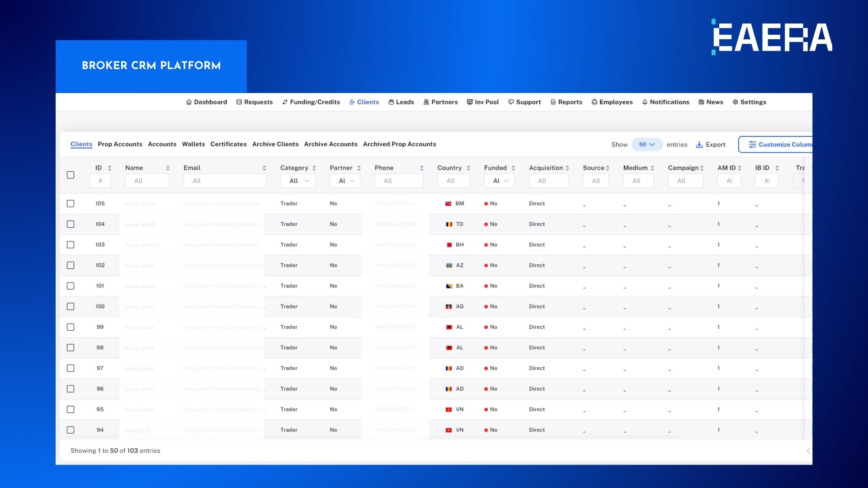Click the ID filter input
The width and height of the screenshot is (868, 488).
[100, 181]
